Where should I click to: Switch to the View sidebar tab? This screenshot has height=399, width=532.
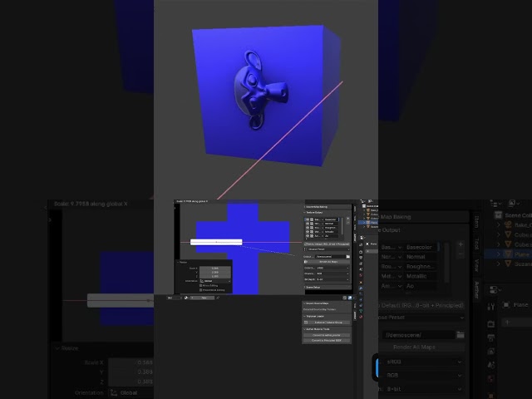pos(355,227)
